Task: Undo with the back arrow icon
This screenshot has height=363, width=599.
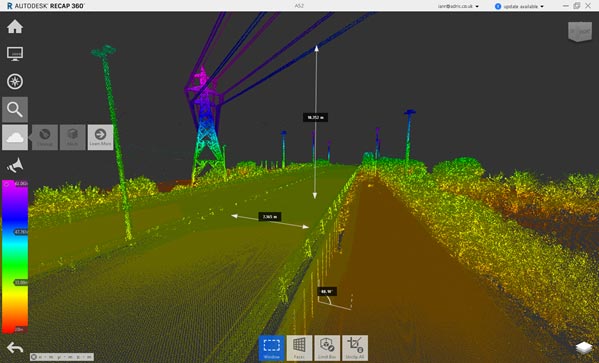Action: pyautogui.click(x=15, y=348)
